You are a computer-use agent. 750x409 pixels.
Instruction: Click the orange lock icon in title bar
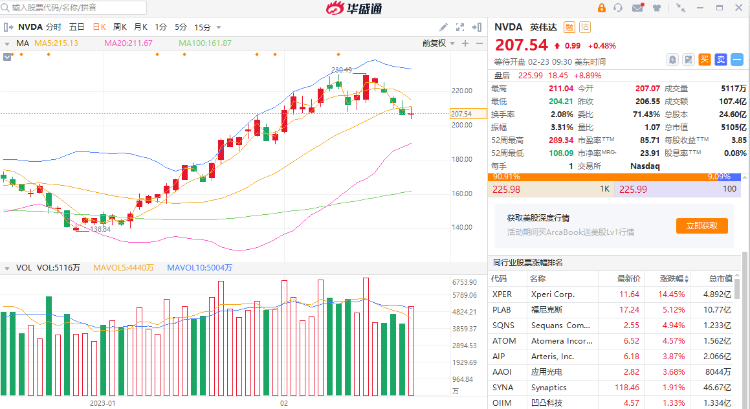click(602, 8)
